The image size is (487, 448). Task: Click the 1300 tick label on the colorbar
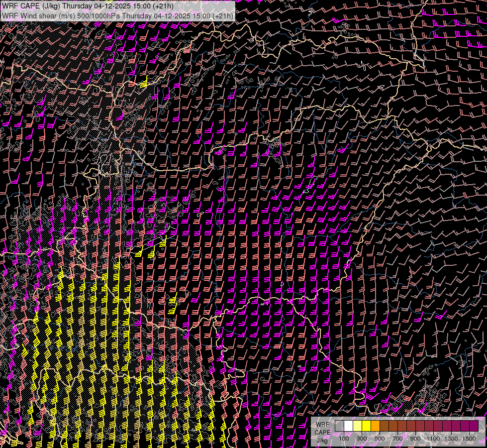[451, 439]
